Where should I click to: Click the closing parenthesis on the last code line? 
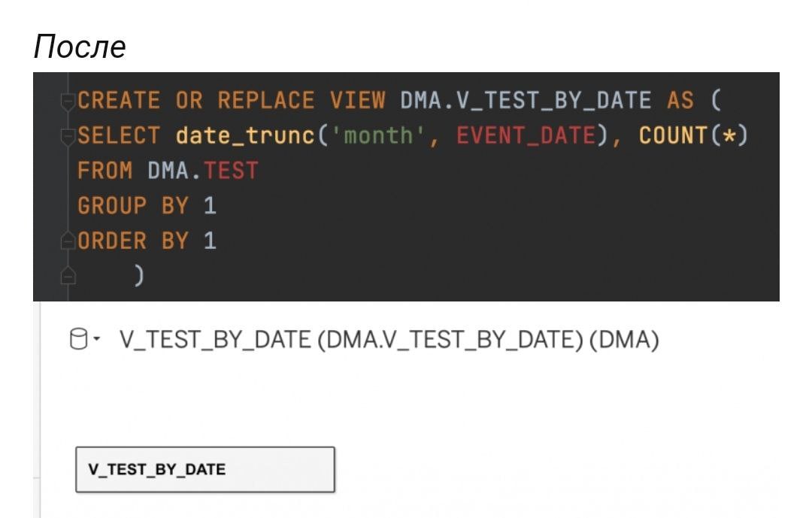(139, 276)
